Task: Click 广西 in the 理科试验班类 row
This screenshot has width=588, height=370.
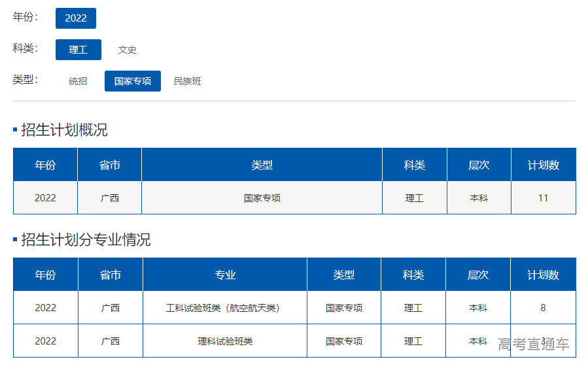Action: click(x=110, y=341)
